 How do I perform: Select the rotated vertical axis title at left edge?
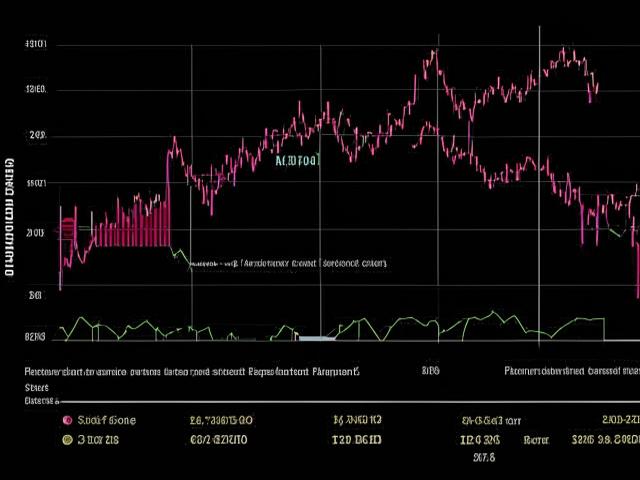(x=9, y=217)
